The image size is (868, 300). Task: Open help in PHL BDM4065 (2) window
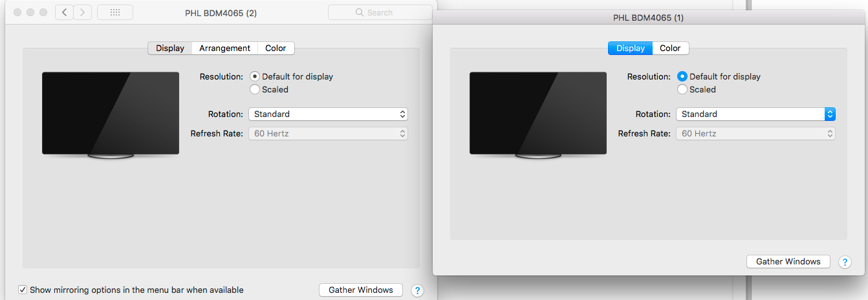coord(417,290)
